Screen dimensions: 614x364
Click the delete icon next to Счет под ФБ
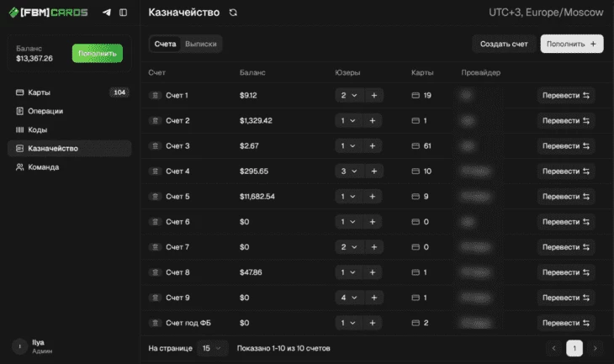pos(155,323)
